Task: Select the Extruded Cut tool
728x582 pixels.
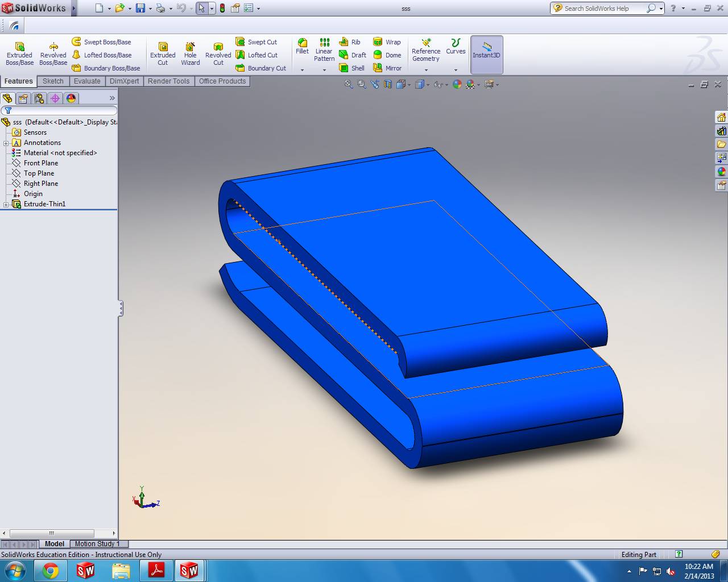Action: [163, 54]
